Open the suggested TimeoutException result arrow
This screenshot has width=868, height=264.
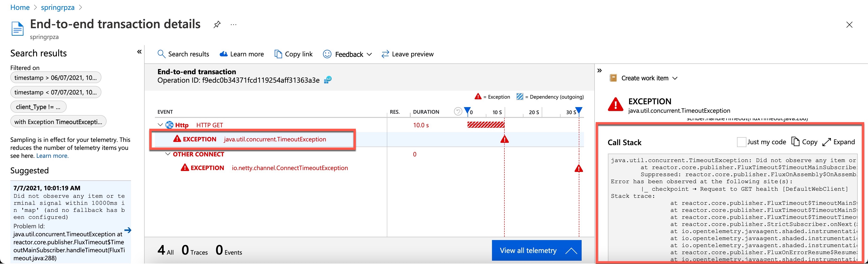[x=128, y=230]
